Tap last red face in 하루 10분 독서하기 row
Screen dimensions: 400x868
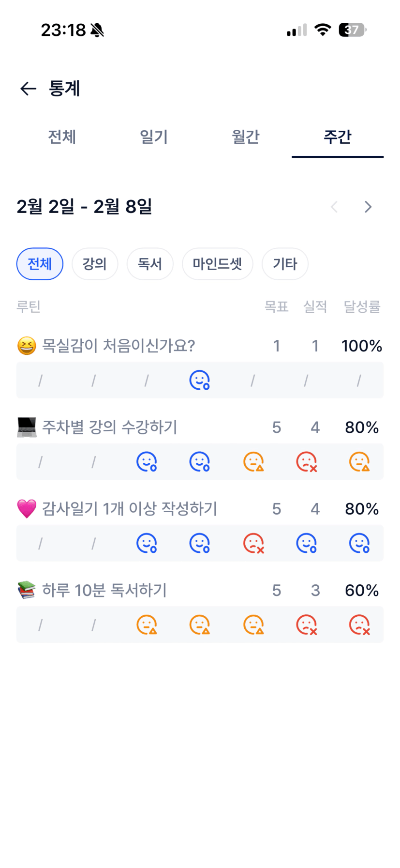point(359,624)
